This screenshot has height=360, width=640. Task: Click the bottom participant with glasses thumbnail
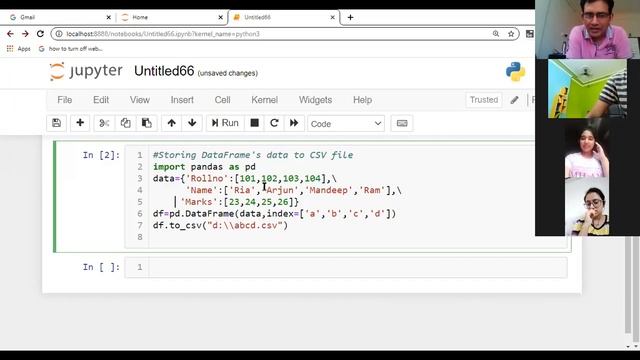click(x=587, y=207)
